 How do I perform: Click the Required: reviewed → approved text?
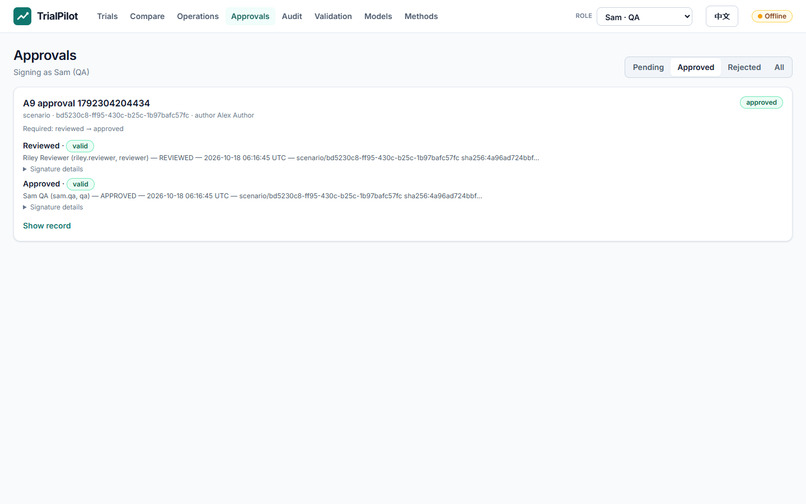73,129
